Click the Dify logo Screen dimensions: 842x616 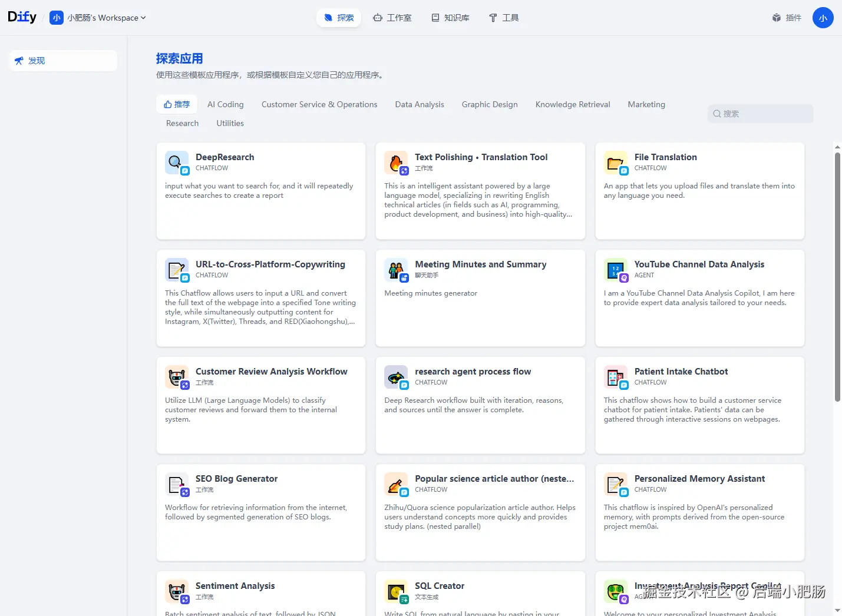pyautogui.click(x=22, y=17)
